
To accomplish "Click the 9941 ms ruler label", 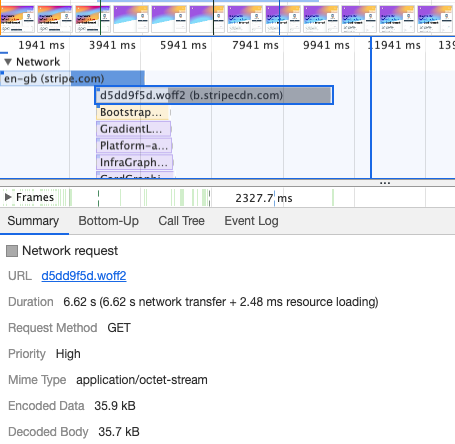I will [326, 45].
